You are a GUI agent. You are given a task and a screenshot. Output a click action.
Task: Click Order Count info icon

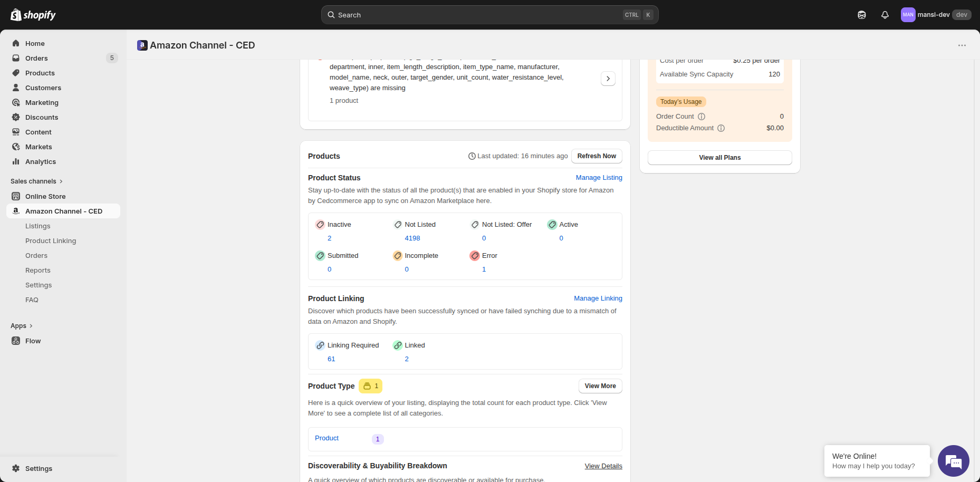702,117
